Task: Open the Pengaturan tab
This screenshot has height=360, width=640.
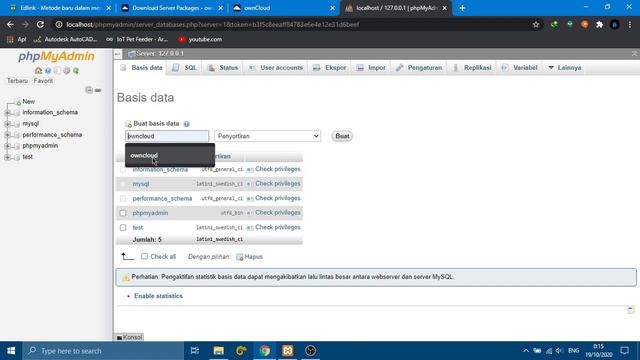Action: (419, 68)
